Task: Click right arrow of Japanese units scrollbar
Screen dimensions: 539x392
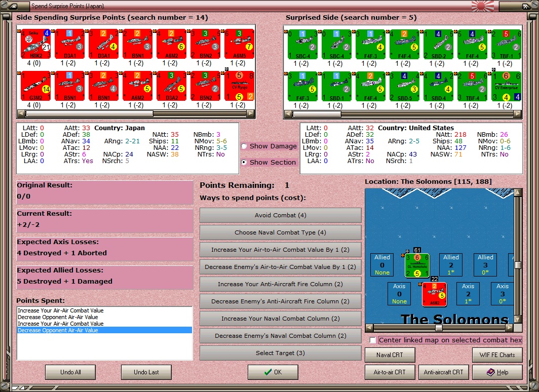Action: click(251, 113)
